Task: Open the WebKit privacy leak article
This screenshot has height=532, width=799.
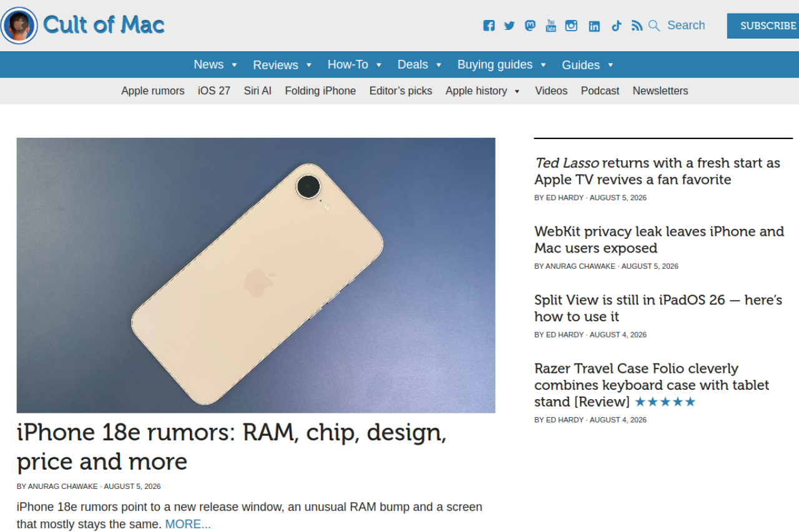Action: (x=659, y=240)
